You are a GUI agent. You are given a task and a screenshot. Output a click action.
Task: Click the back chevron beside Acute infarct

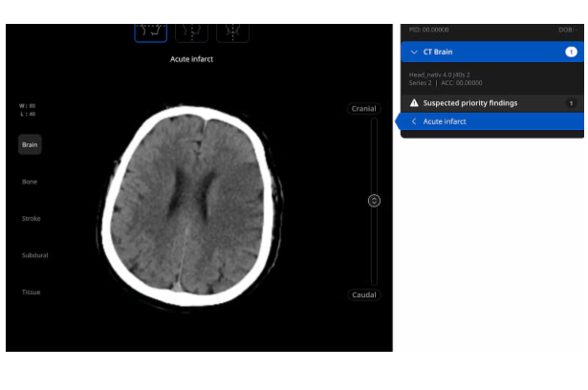[414, 121]
